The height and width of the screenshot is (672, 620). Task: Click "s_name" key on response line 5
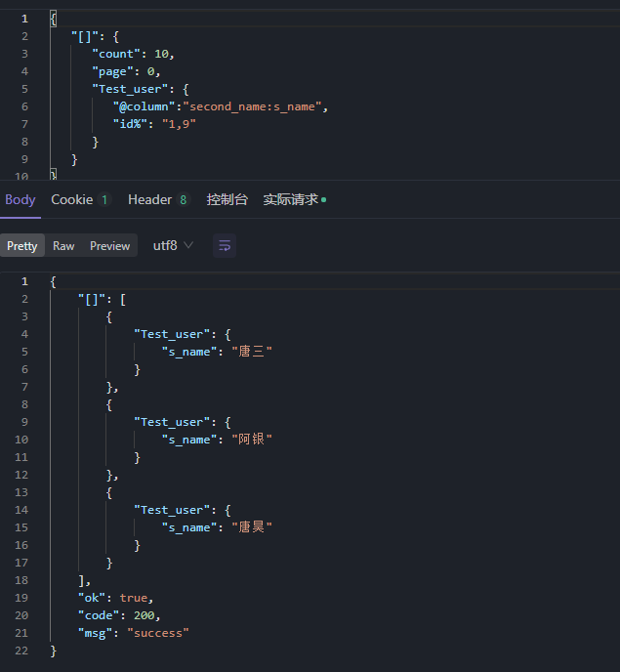(x=189, y=352)
